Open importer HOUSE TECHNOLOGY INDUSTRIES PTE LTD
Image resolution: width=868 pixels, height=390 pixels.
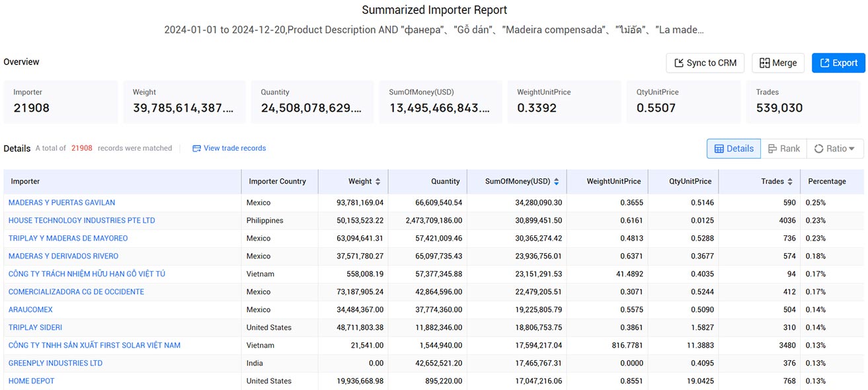tap(82, 220)
